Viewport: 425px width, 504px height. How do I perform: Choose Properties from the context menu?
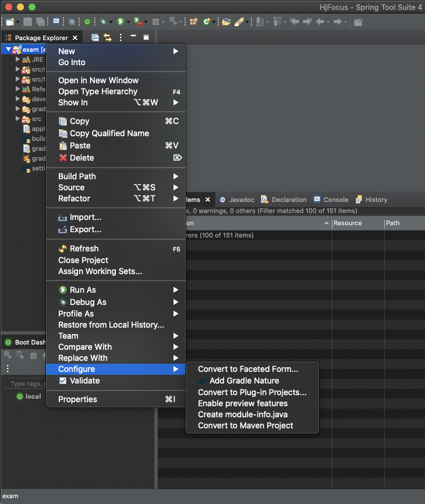(116, 399)
